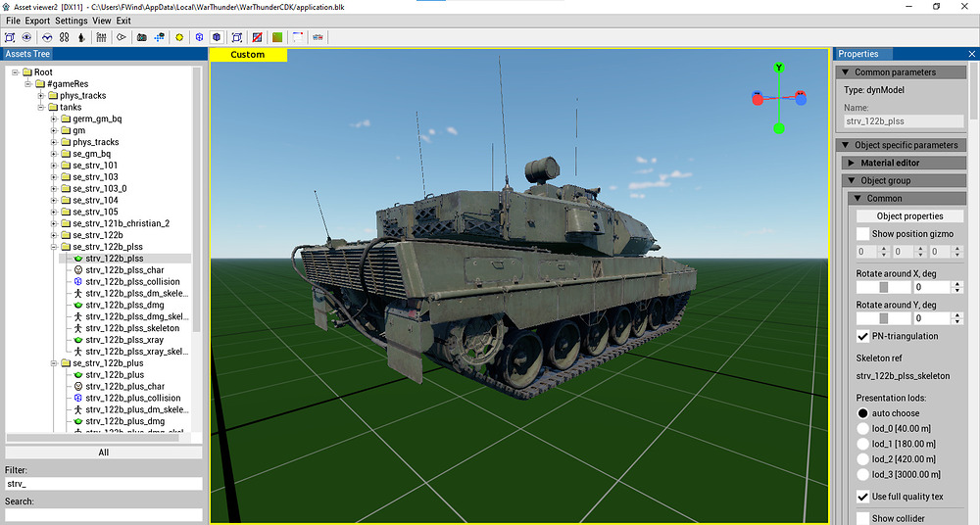Click the zoom-and-center frame icon in toolbar
The height and width of the screenshot is (525, 980).
click(10, 37)
